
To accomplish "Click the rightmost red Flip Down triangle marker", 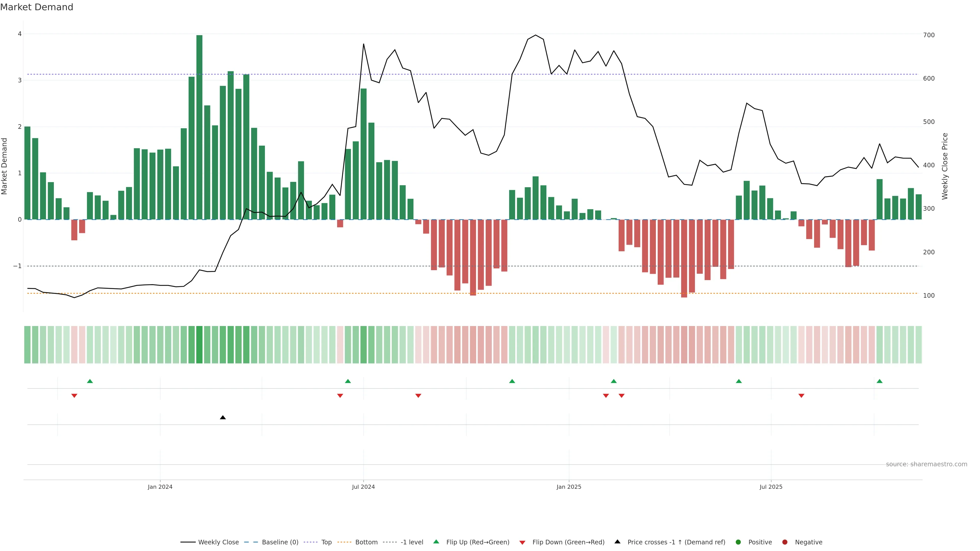I will pos(801,396).
